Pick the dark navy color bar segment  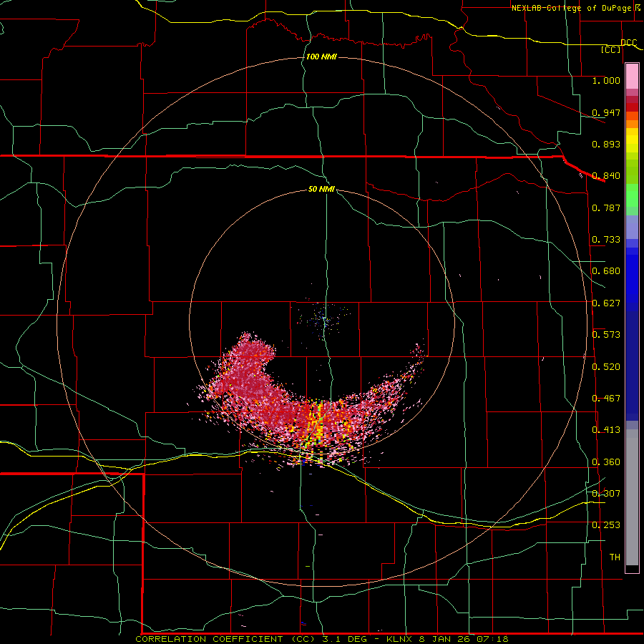(632, 366)
